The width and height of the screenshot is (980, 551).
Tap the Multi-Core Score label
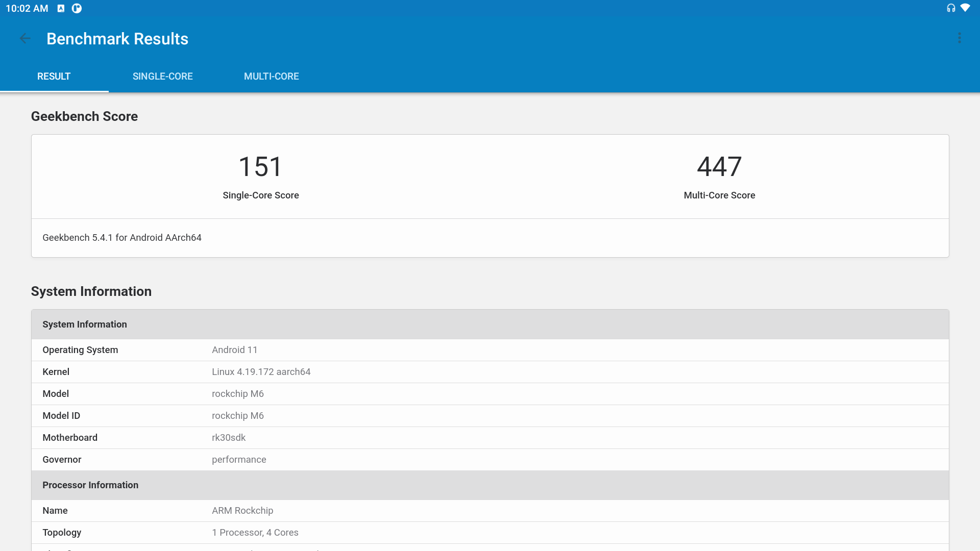point(720,195)
